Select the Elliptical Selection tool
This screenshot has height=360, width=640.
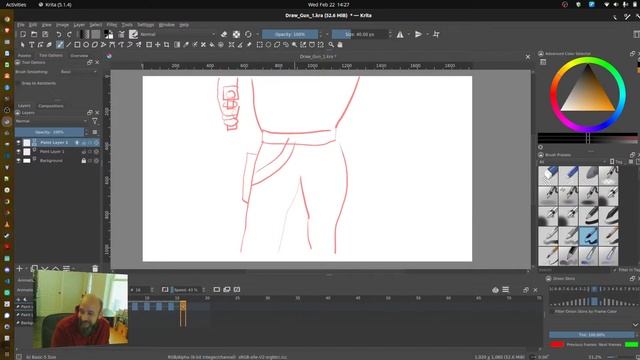(268, 44)
